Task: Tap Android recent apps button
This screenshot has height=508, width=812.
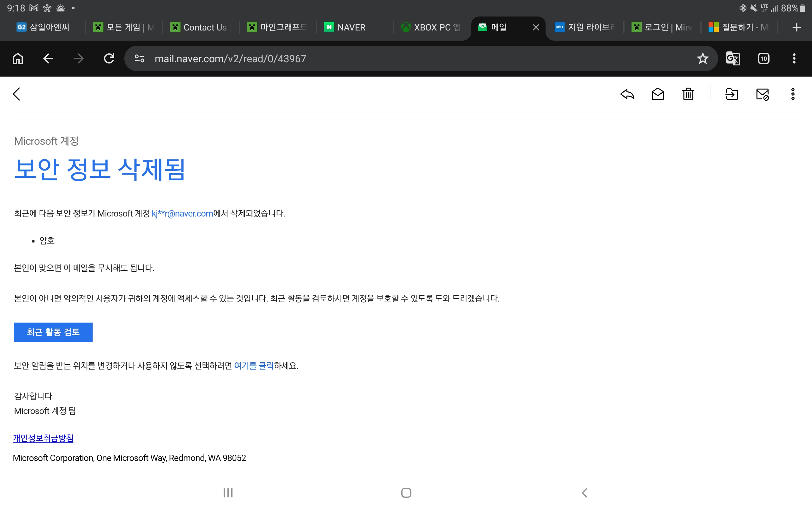Action: point(228,492)
